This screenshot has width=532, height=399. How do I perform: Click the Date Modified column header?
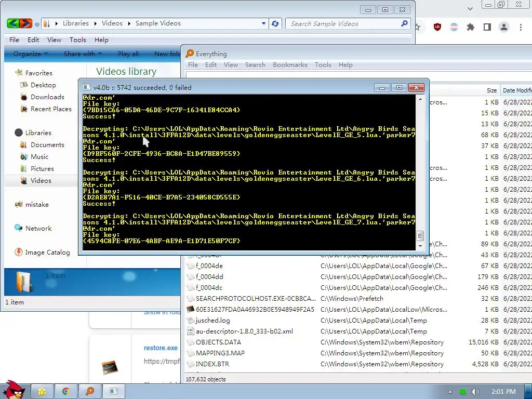click(517, 90)
